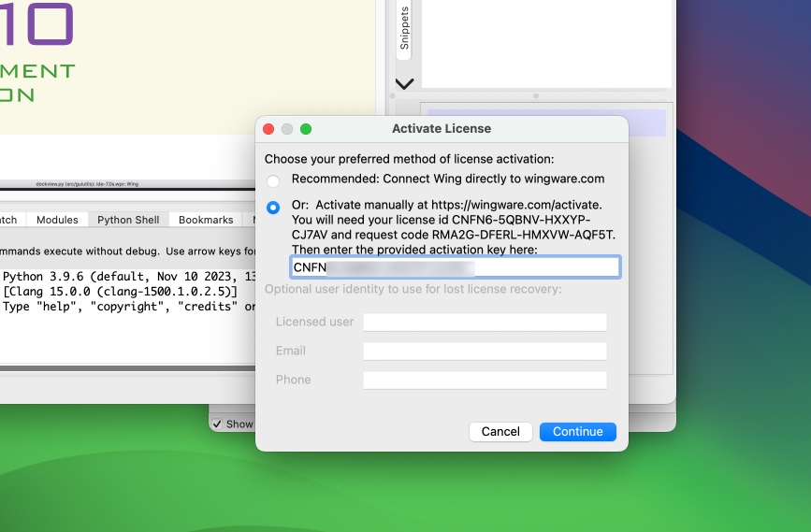The height and width of the screenshot is (532, 811).
Task: Click the Activate License title bar
Action: [442, 129]
